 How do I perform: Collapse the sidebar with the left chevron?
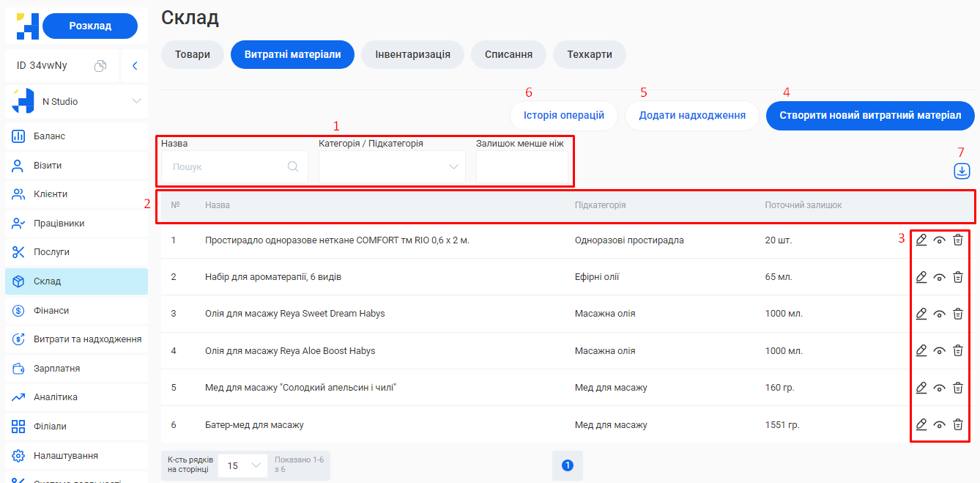(x=135, y=66)
